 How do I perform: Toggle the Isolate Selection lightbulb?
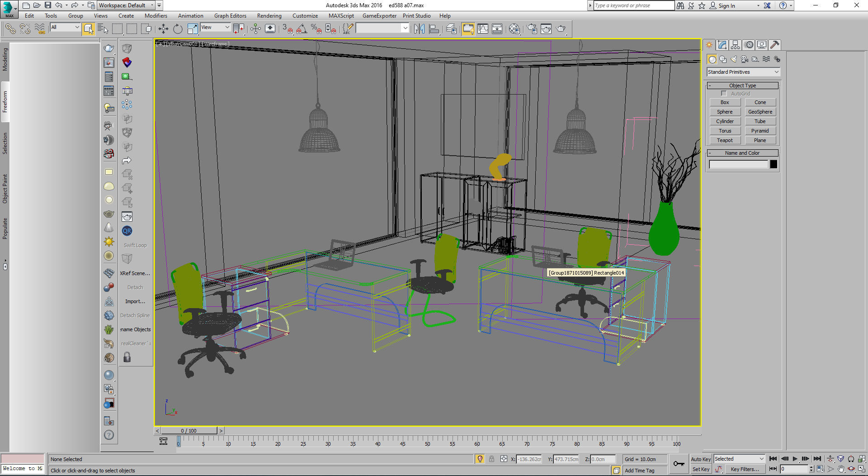(480, 459)
